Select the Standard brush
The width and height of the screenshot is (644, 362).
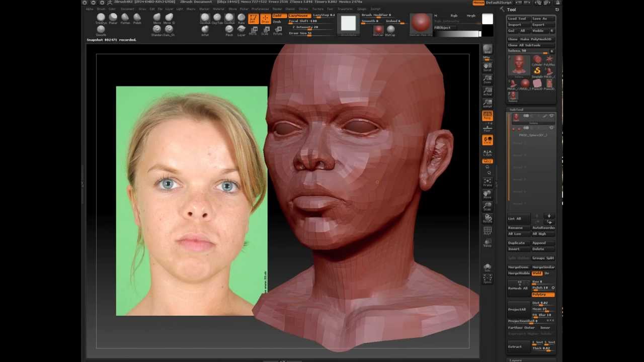157,31
